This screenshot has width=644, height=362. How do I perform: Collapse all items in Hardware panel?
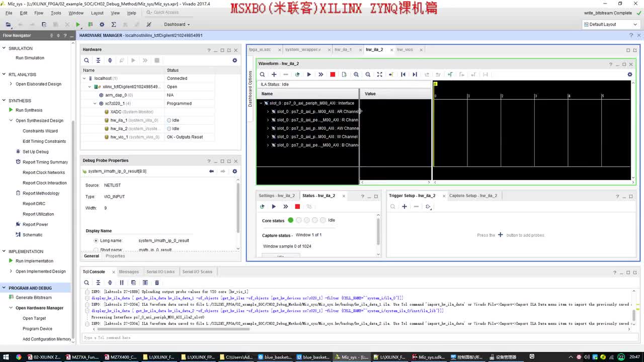(98, 60)
